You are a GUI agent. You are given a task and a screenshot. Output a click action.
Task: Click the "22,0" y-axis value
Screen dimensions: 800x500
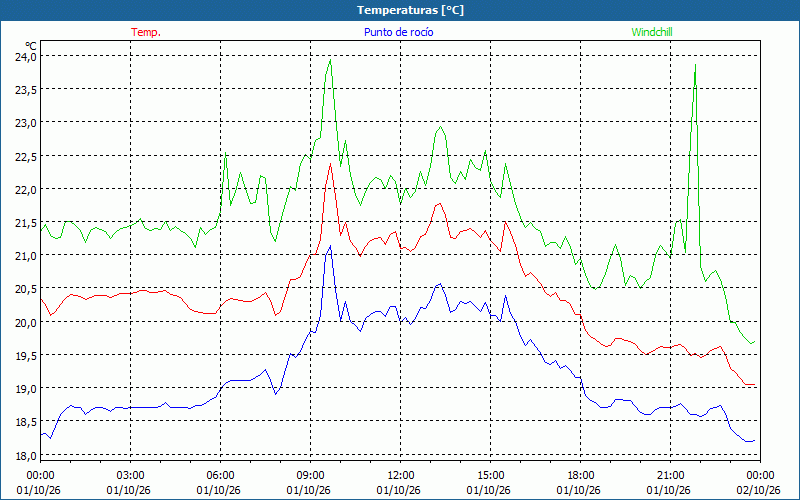tap(26, 189)
